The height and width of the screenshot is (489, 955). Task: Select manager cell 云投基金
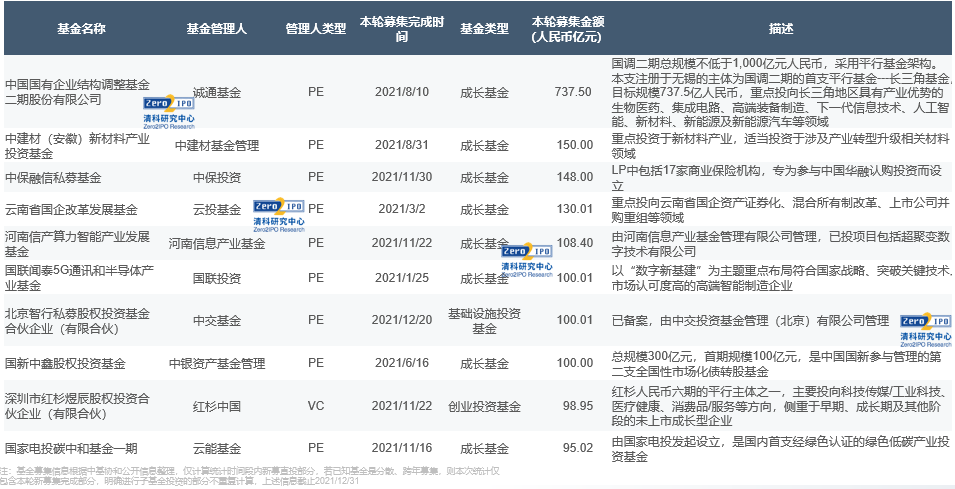217,209
